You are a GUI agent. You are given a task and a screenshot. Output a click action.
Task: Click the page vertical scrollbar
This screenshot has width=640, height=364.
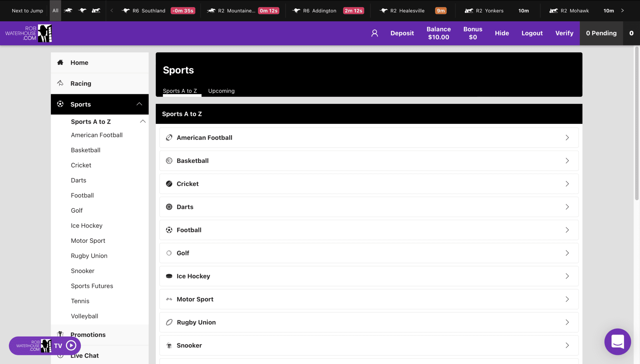coord(637,123)
